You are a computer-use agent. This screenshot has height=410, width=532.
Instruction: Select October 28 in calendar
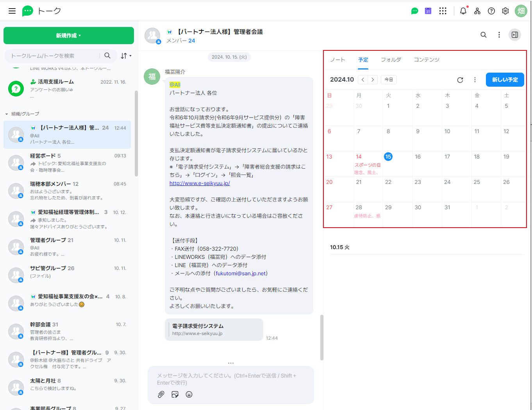coord(368,215)
